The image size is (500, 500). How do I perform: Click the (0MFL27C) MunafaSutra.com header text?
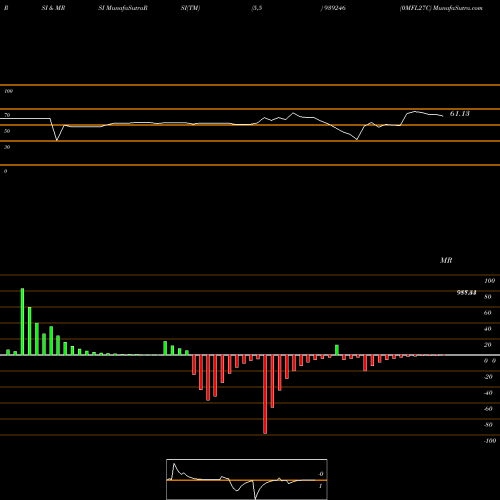(x=441, y=8)
